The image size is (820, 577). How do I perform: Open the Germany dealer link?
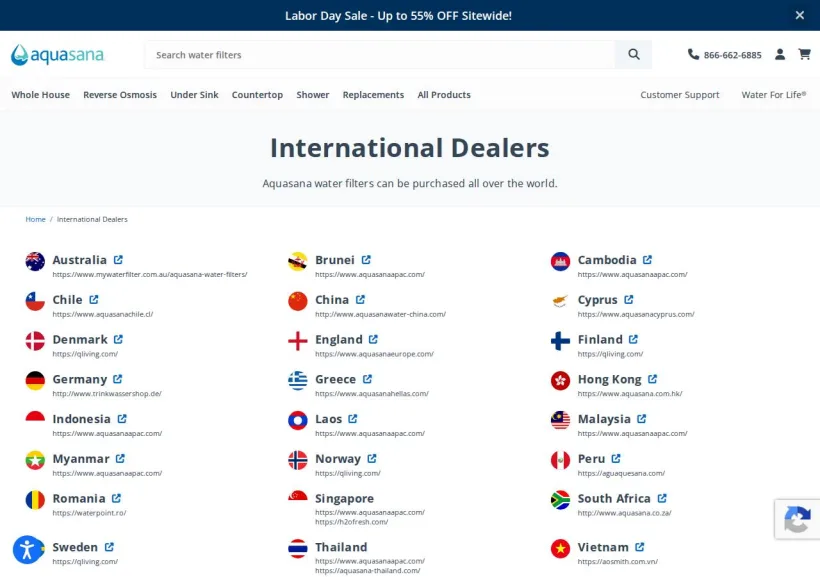tap(79, 379)
